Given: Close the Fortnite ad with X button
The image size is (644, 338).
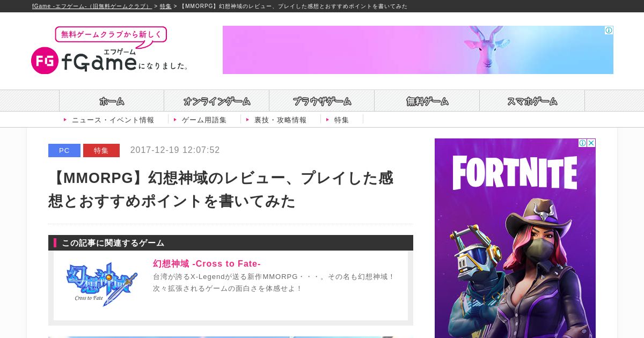Looking at the screenshot, I should 591,143.
